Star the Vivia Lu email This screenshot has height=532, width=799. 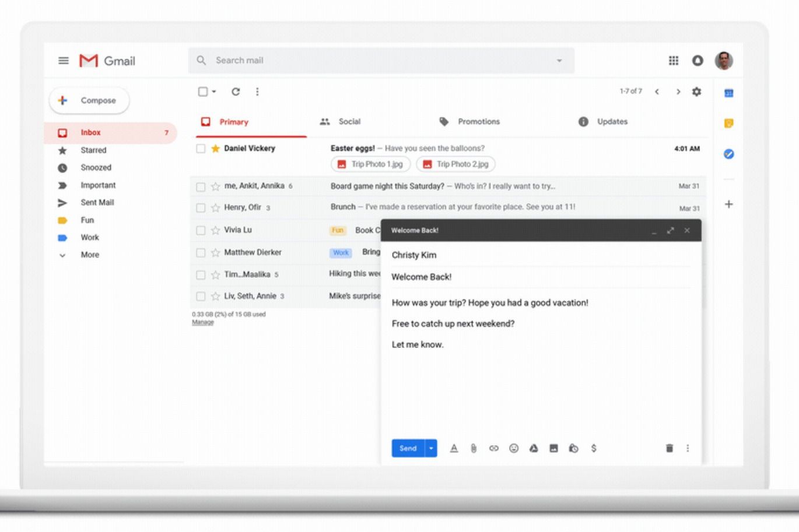pyautogui.click(x=215, y=230)
